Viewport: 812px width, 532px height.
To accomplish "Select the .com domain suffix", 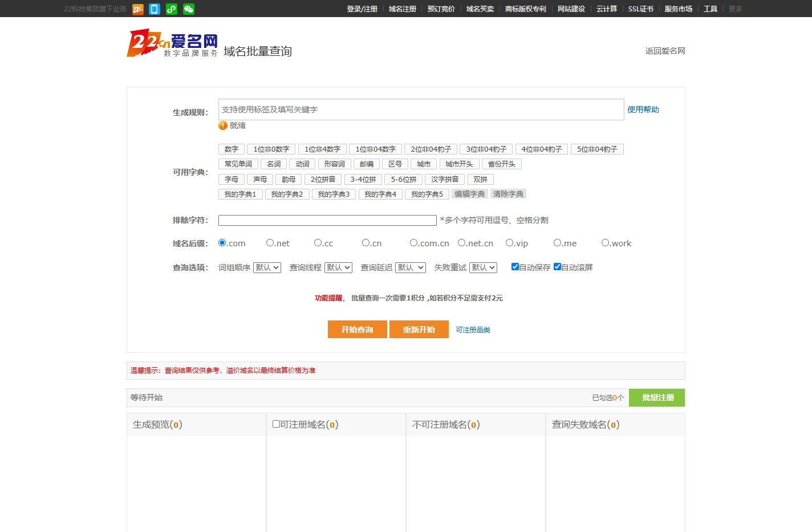I will point(222,243).
